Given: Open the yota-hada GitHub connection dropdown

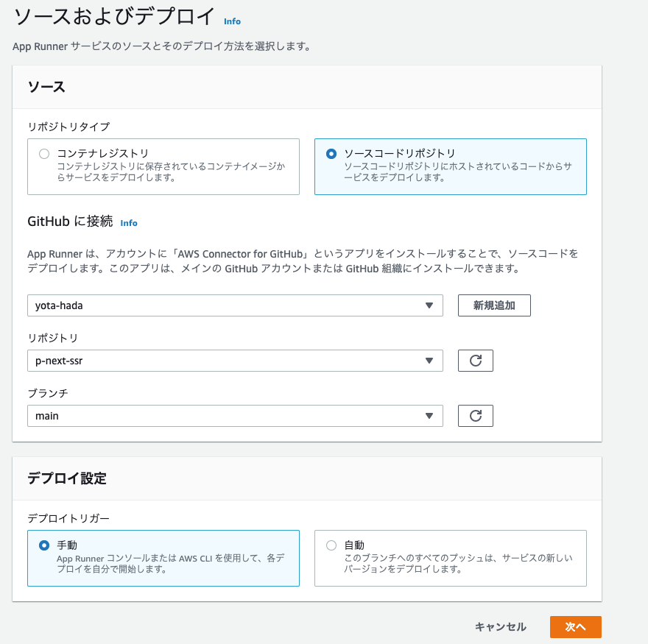Looking at the screenshot, I should (235, 305).
